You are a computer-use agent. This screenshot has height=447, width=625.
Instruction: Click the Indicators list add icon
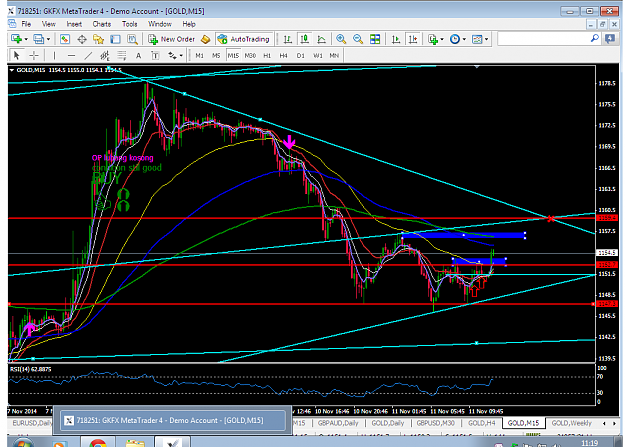(432, 39)
